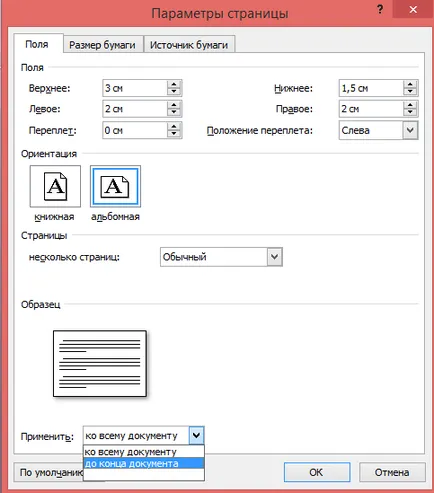Click the Отмена cancel button
Screen dimensions: 434x493
[392, 472]
